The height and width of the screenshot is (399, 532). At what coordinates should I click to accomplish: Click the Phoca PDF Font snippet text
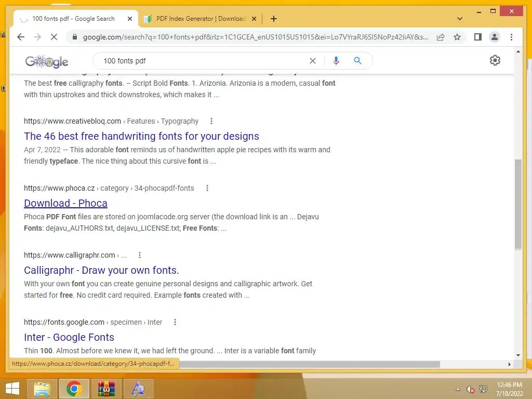[171, 222]
